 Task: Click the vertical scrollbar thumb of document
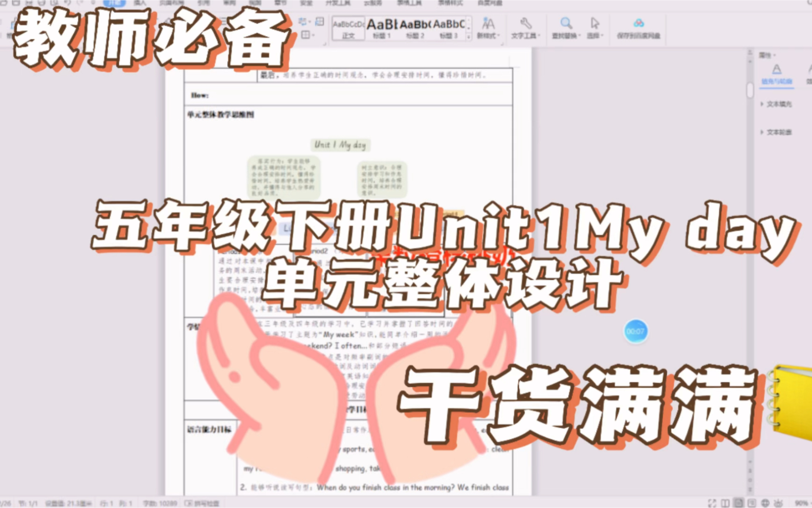click(x=750, y=91)
